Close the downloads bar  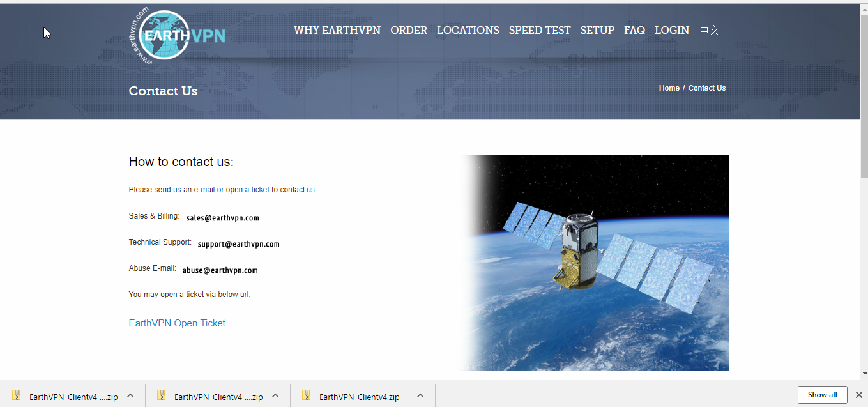[859, 395]
